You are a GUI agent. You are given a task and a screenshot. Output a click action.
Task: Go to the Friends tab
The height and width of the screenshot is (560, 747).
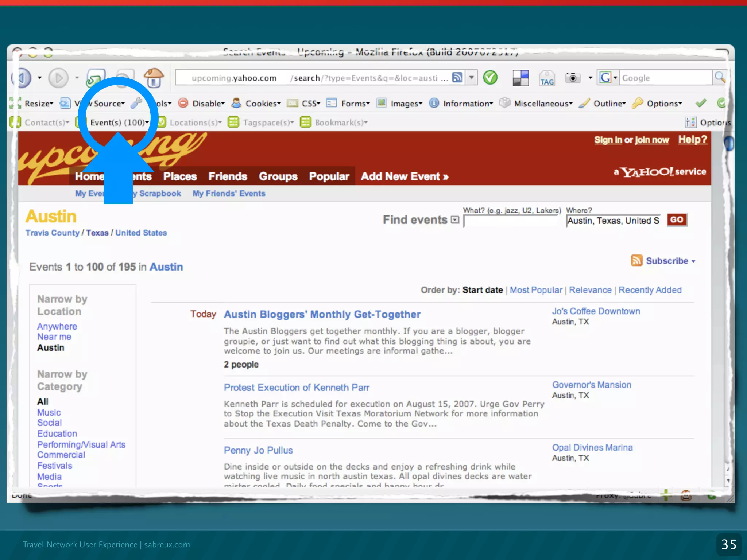228,176
